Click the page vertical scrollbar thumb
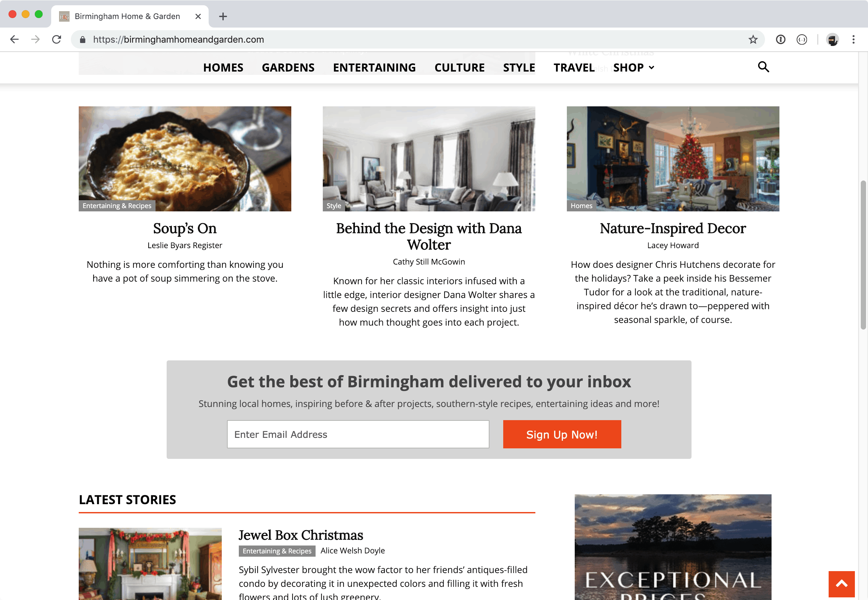Image resolution: width=868 pixels, height=600 pixels. (863, 255)
